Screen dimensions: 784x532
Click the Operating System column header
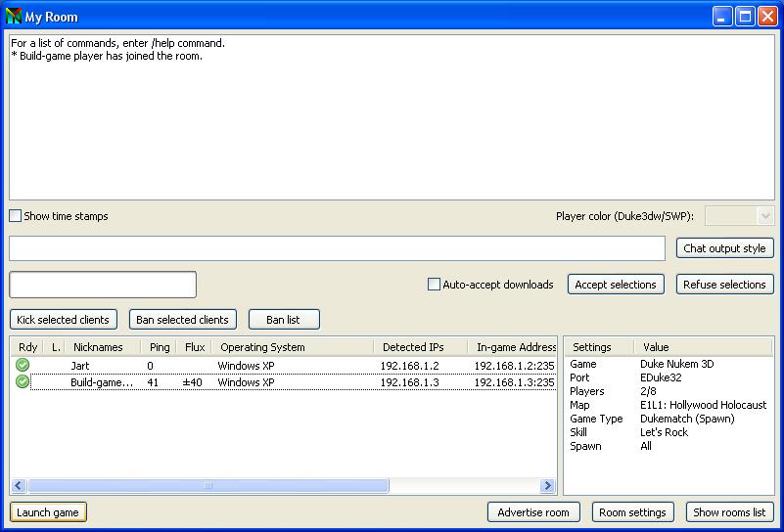(x=262, y=347)
